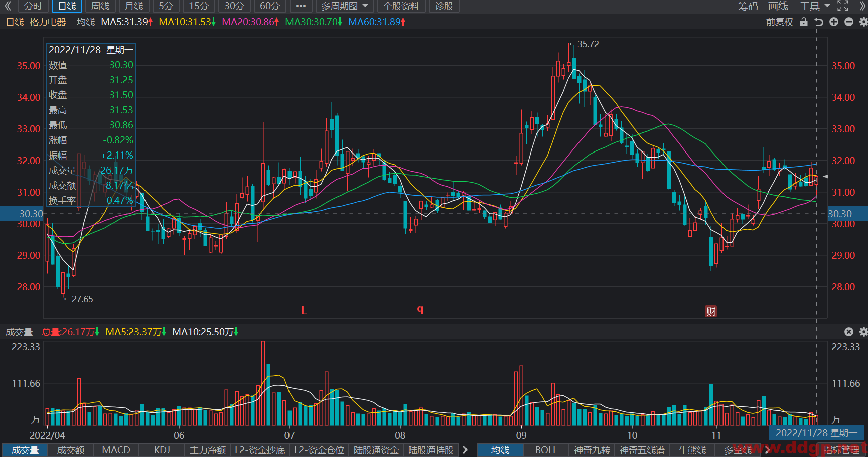
Task: Close the volume panel with X icon
Action: [849, 332]
